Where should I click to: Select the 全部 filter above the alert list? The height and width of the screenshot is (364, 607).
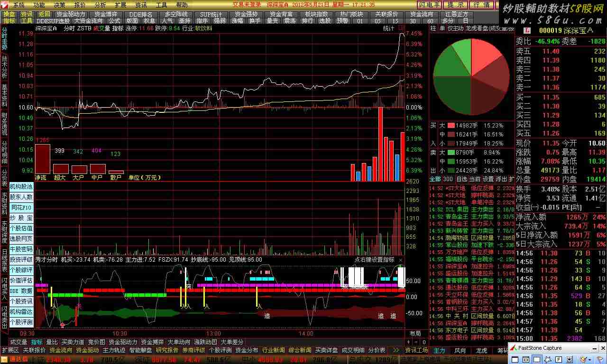(435, 179)
